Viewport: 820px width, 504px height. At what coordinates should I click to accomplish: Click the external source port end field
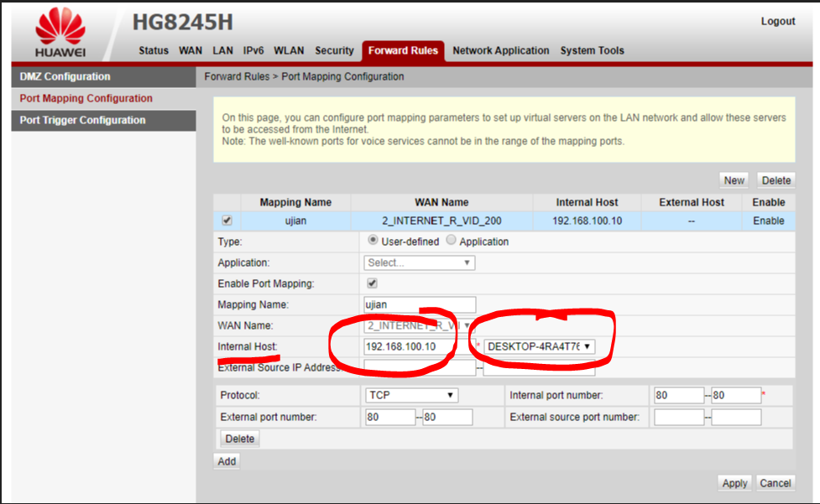point(736,417)
